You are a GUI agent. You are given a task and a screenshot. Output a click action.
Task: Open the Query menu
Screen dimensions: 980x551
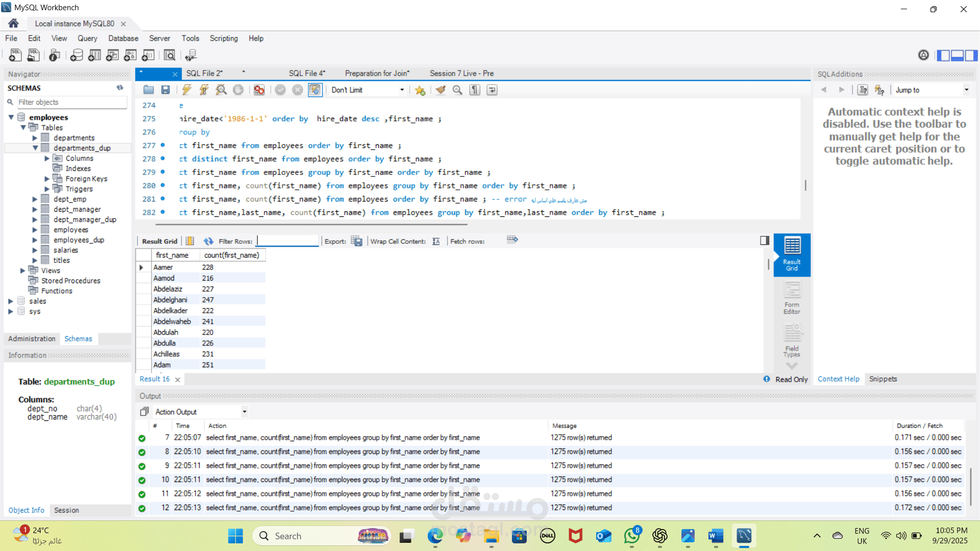coord(87,38)
